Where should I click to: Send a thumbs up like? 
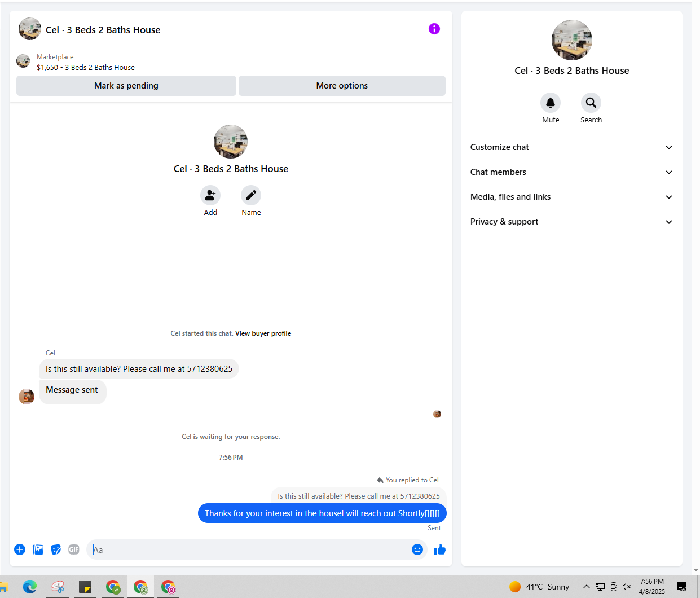tap(440, 549)
